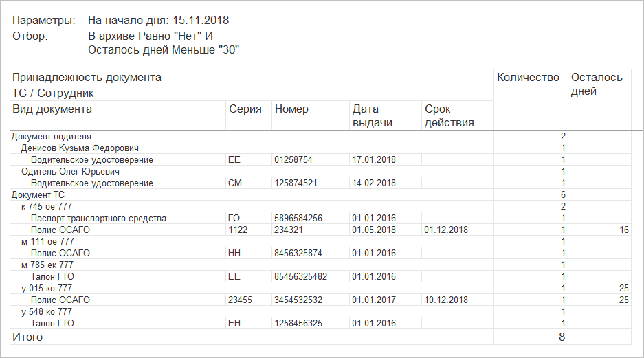The width and height of the screenshot is (644, 358).
Task: Click the "Вид документа" column header
Action: click(52, 109)
